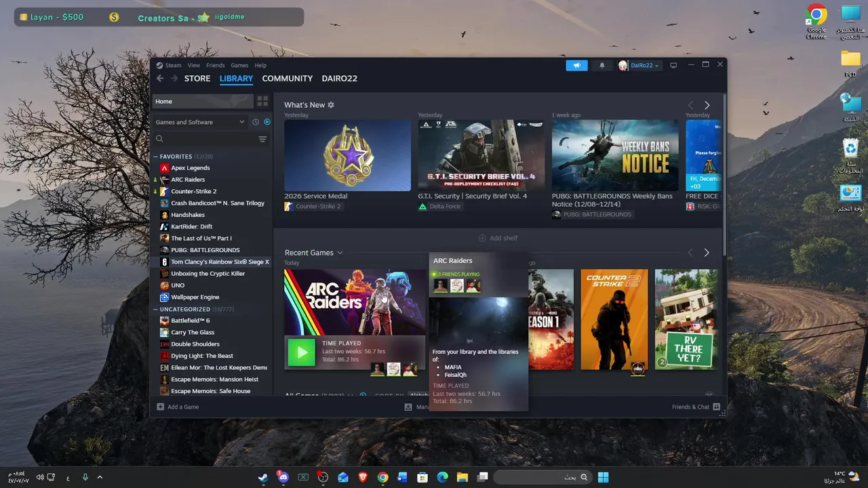Select Counter-Strike 2 in sidebar list
868x488 pixels.
(193, 191)
